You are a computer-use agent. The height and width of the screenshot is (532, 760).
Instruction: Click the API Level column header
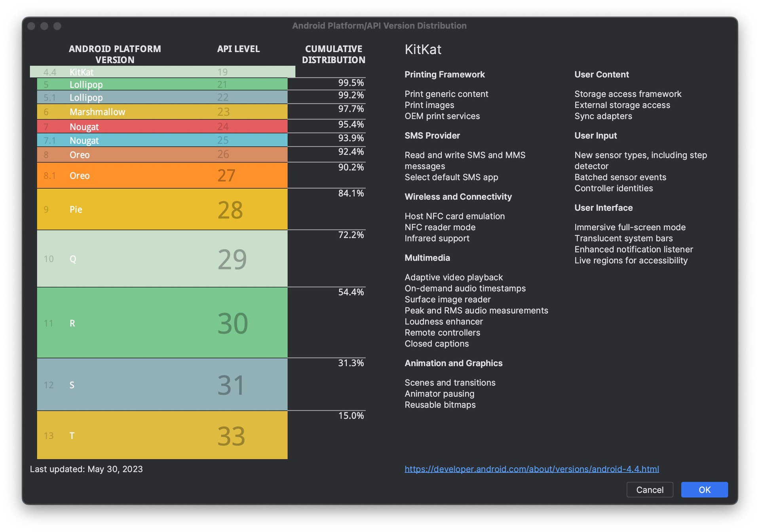pyautogui.click(x=238, y=49)
